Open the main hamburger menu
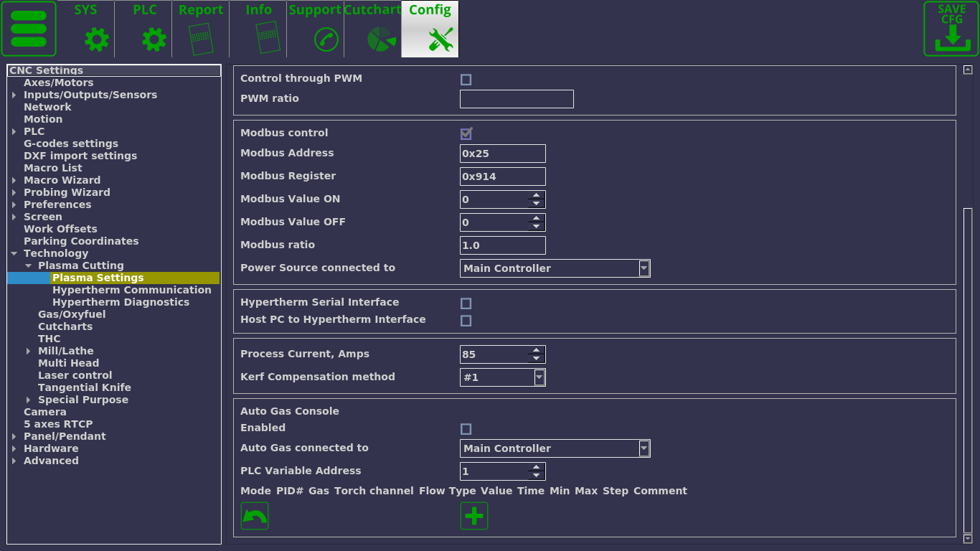The width and height of the screenshot is (980, 551). pyautogui.click(x=29, y=29)
